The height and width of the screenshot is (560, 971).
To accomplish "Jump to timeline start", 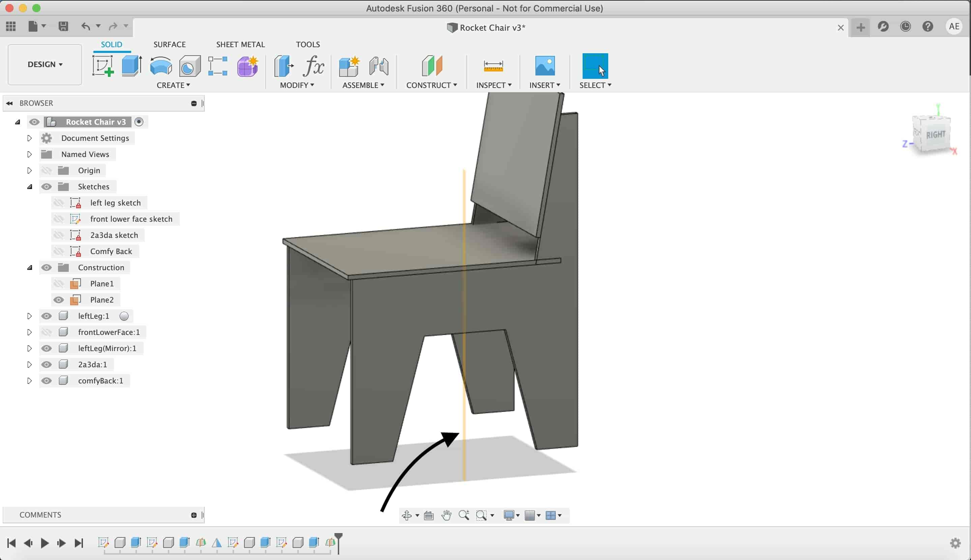I will (x=11, y=543).
